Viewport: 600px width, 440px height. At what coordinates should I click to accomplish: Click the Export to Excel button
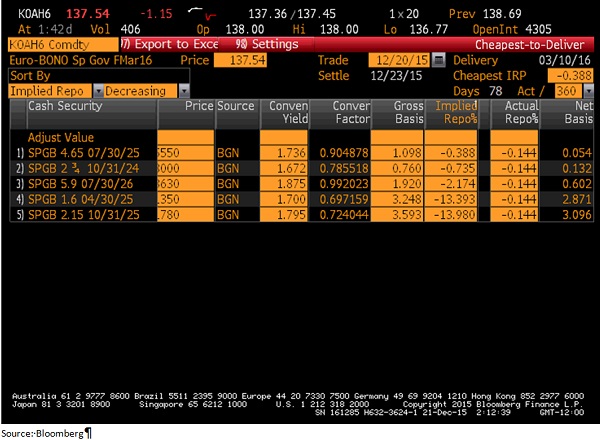[x=166, y=45]
